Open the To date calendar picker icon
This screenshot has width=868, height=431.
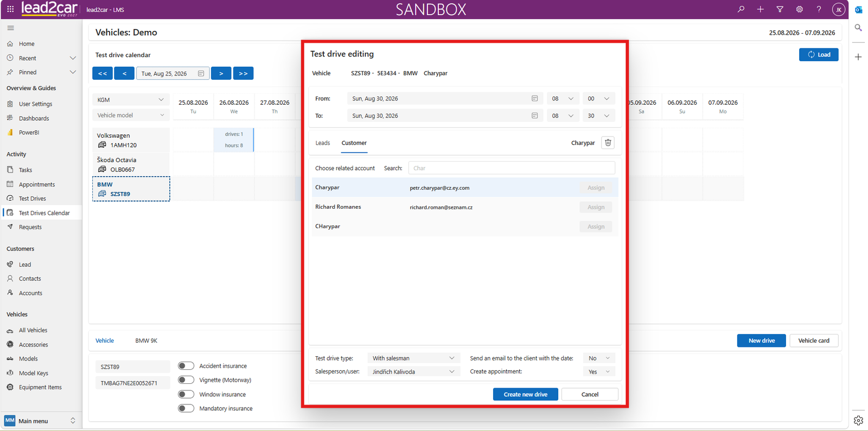coord(534,115)
